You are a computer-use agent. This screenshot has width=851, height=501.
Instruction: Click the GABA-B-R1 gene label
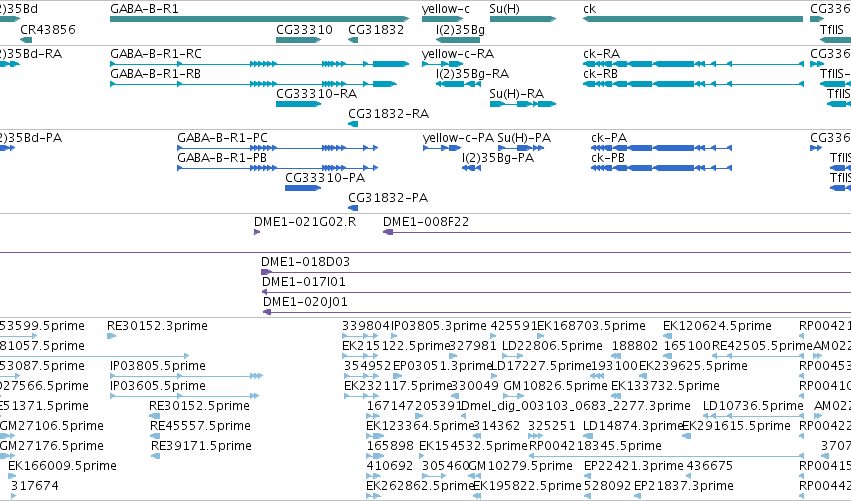pos(144,9)
